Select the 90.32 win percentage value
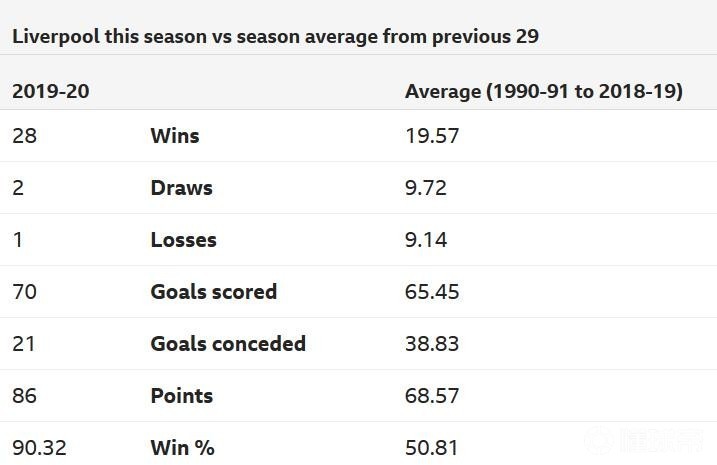The image size is (717, 465). tap(39, 447)
